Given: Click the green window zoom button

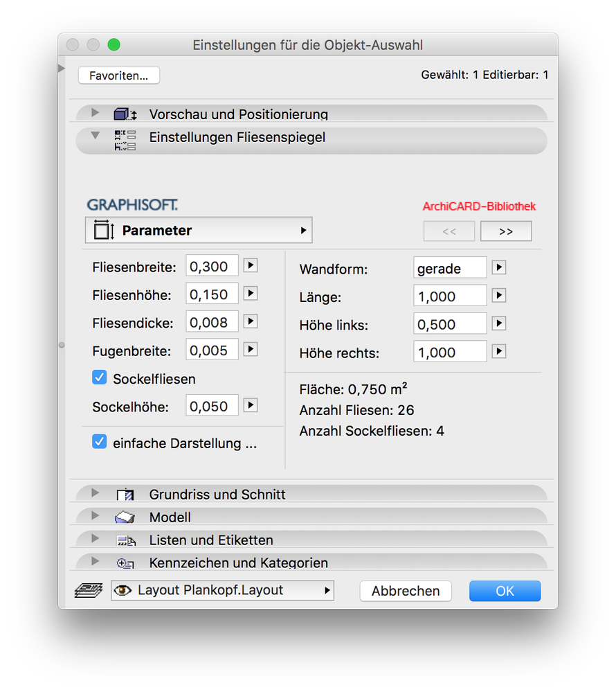Looking at the screenshot, I should (114, 44).
